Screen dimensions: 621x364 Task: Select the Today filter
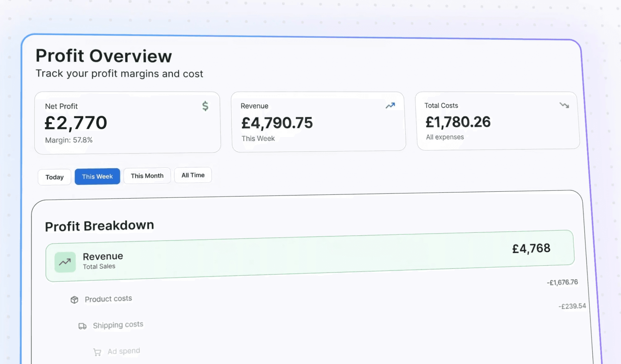point(54,177)
